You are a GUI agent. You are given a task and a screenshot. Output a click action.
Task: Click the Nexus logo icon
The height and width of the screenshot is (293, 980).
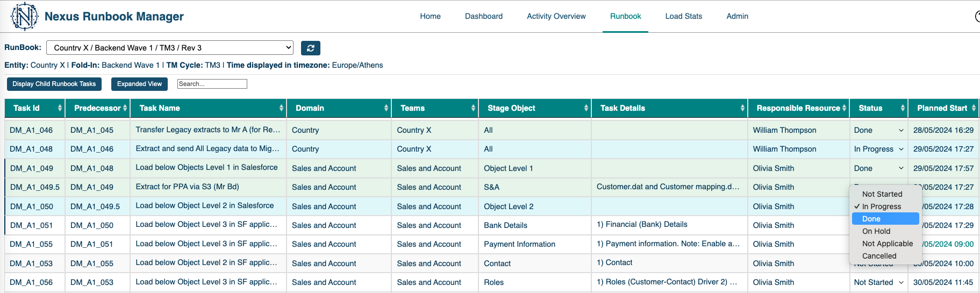(x=24, y=17)
